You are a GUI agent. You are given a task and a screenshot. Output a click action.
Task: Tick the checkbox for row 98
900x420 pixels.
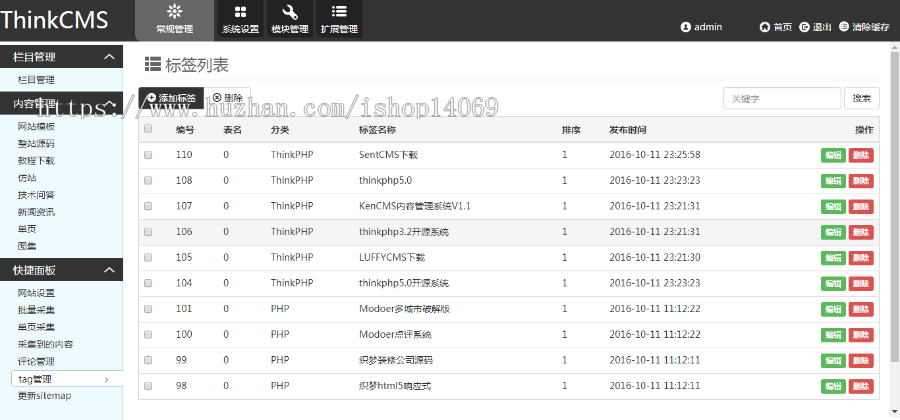[149, 385]
